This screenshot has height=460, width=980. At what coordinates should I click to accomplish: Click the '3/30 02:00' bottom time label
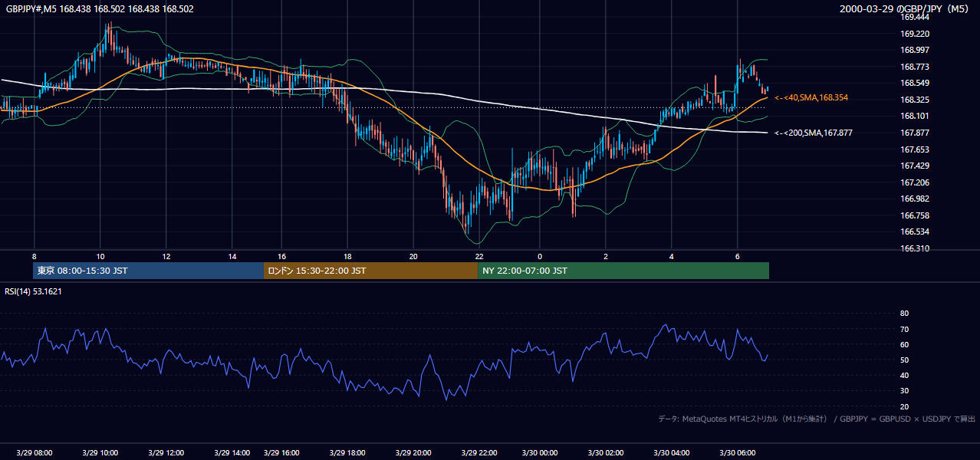[606, 452]
